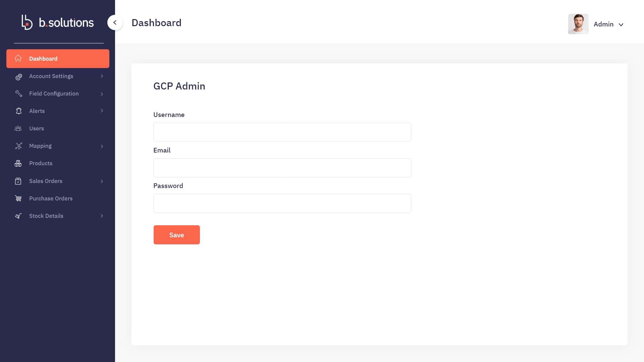
Task: Click the Account Settings gear icon
Action: 18,76
